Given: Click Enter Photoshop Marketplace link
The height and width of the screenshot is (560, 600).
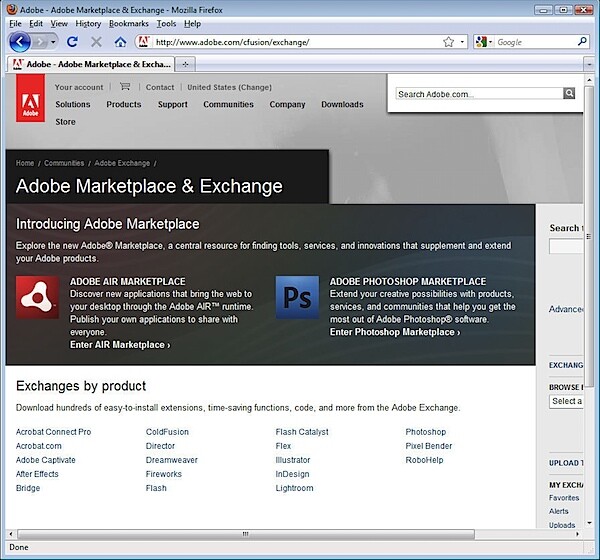Looking at the screenshot, I should click(395, 332).
